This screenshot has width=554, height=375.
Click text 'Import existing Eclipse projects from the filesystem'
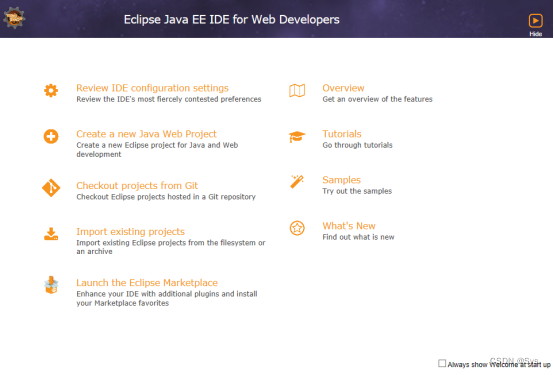click(166, 243)
